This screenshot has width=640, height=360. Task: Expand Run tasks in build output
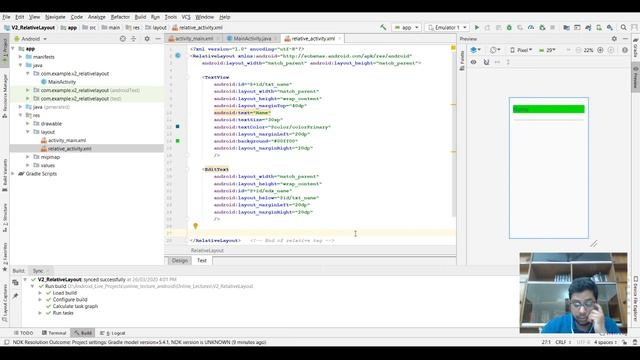point(40,313)
